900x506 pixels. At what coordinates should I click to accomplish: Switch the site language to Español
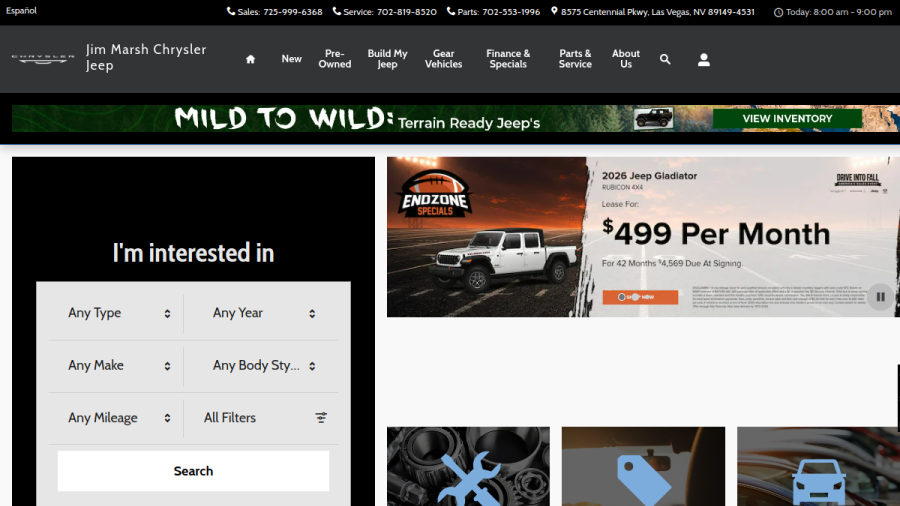click(x=21, y=11)
